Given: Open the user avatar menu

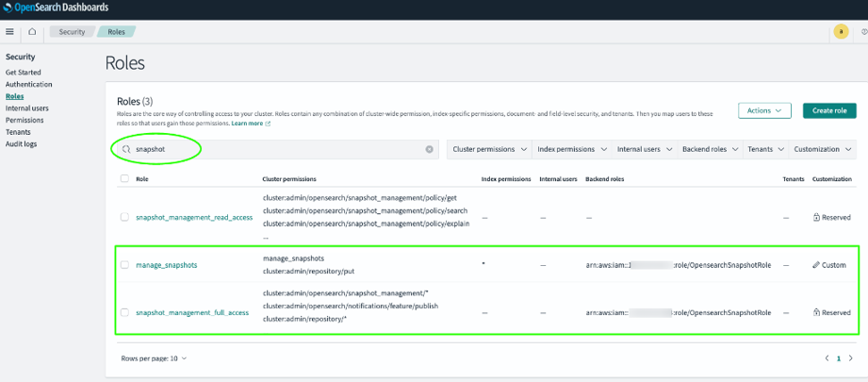Looking at the screenshot, I should pyautogui.click(x=841, y=31).
